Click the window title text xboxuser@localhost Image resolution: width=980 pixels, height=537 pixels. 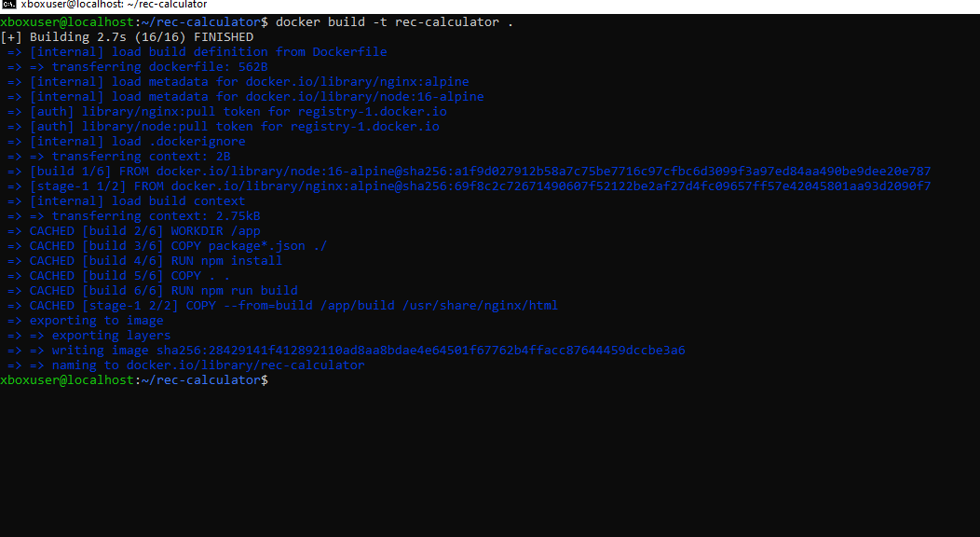(x=114, y=6)
